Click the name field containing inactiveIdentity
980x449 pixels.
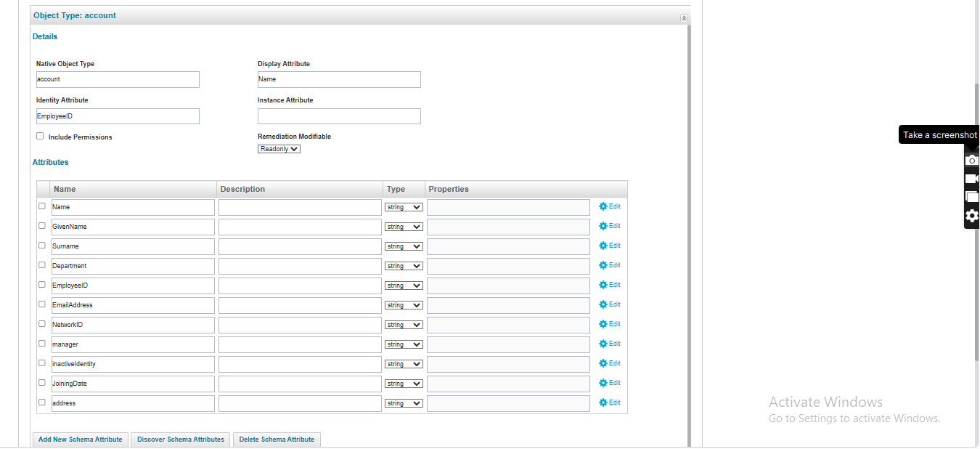click(133, 364)
